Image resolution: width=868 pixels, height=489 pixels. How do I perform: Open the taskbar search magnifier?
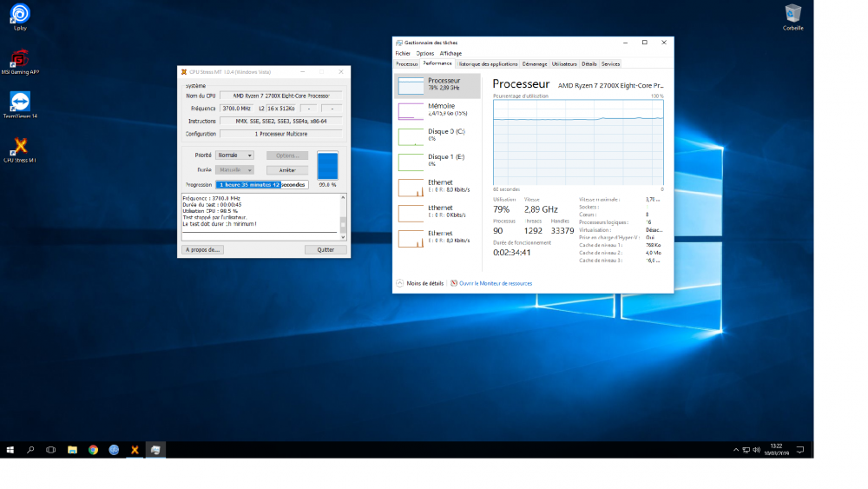pos(30,450)
